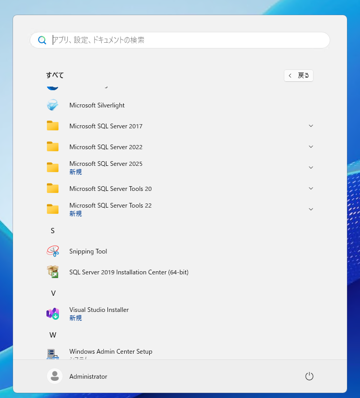The height and width of the screenshot is (398, 360).
Task: Expand Microsoft SQL Server 2017 chevron
Action: point(311,126)
